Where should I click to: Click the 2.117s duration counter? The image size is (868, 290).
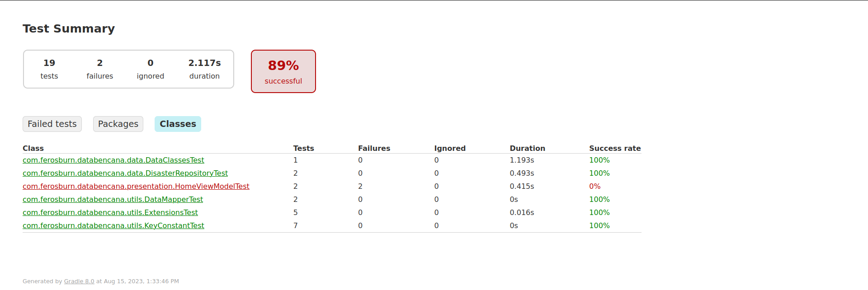(x=204, y=69)
